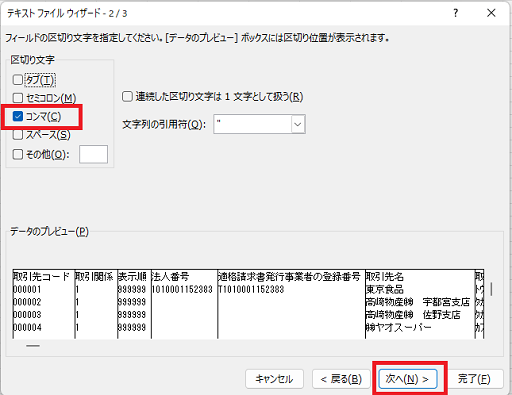The image size is (512, 395).
Task: Toggle 連続した区切り文字は1文字として扱う checkbox
Action: (127, 97)
